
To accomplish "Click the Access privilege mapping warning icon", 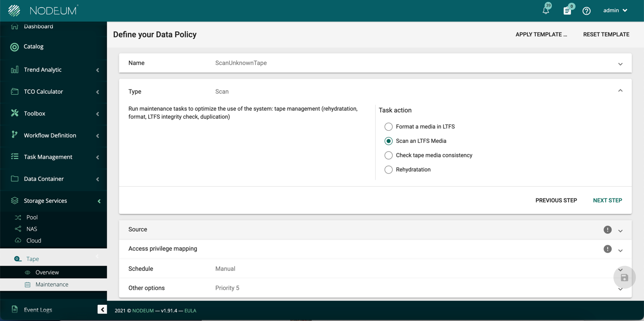I will pyautogui.click(x=608, y=249).
